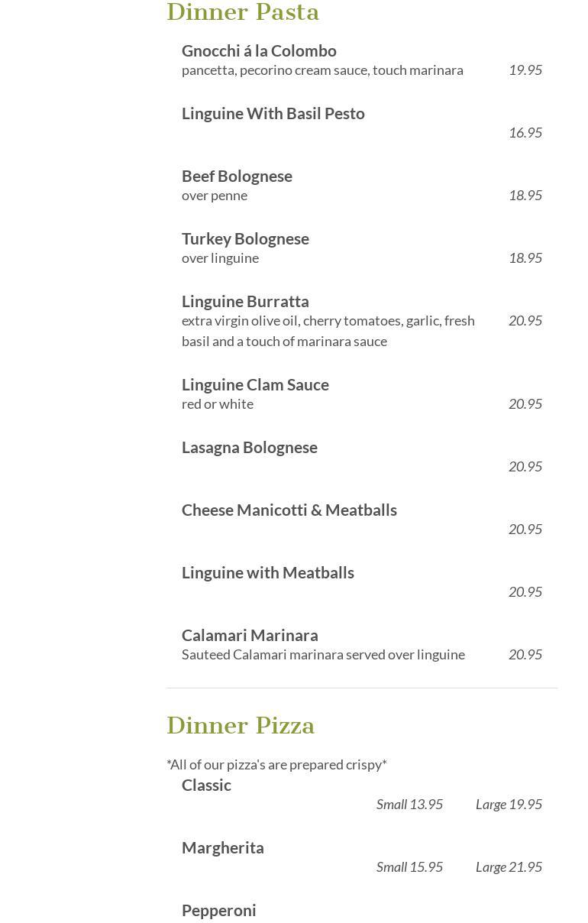The width and height of the screenshot is (588, 923).
Task: Select the Beef Bolognese menu item
Action: [237, 176]
